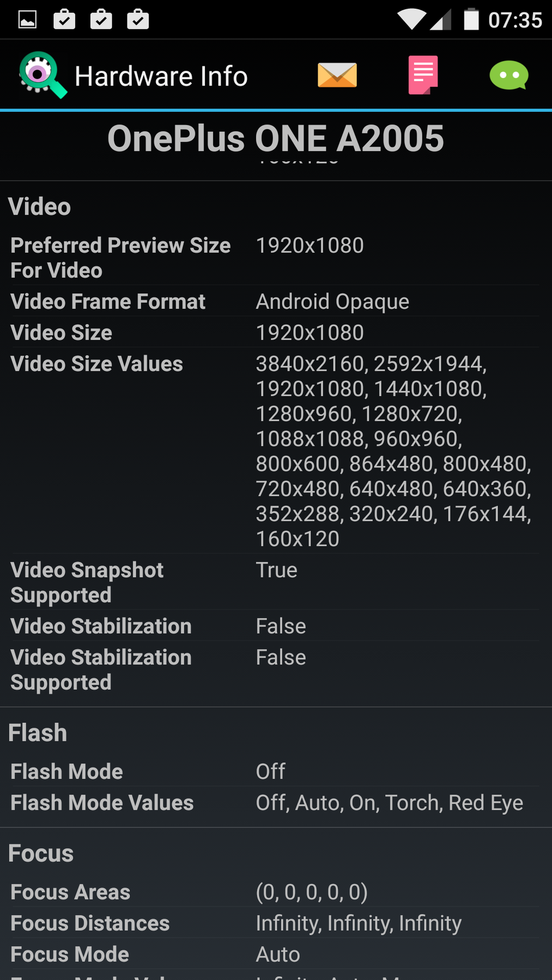Select the Video section header
The width and height of the screenshot is (552, 980).
pyautogui.click(x=40, y=207)
